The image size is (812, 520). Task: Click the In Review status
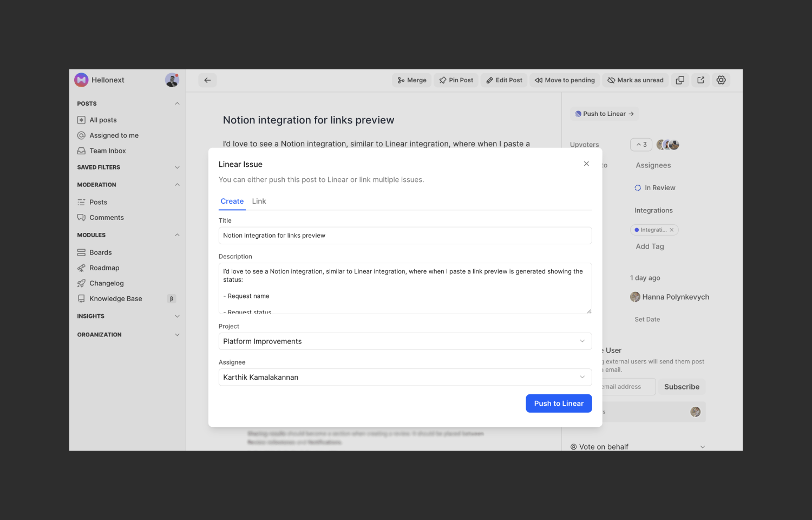click(655, 188)
